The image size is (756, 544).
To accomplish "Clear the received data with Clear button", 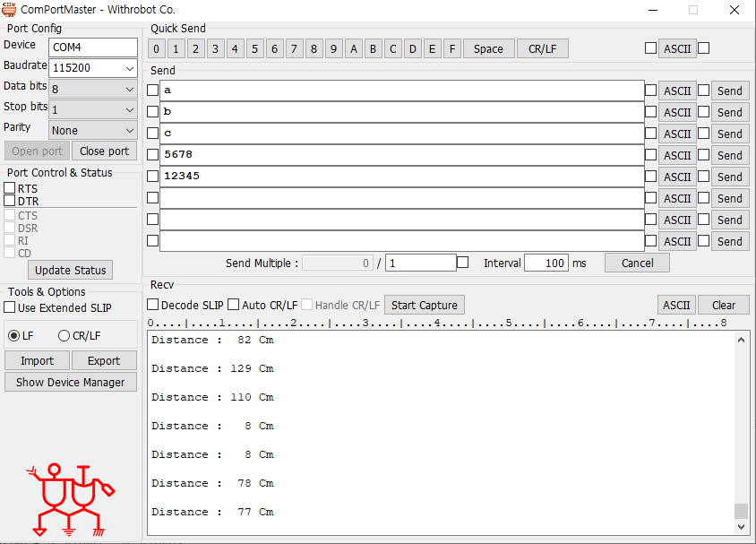I will pyautogui.click(x=724, y=306).
